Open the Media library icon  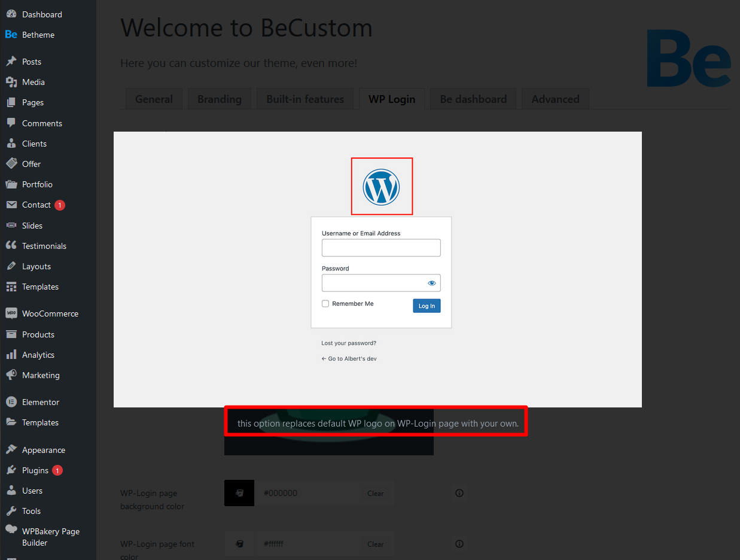(x=11, y=82)
